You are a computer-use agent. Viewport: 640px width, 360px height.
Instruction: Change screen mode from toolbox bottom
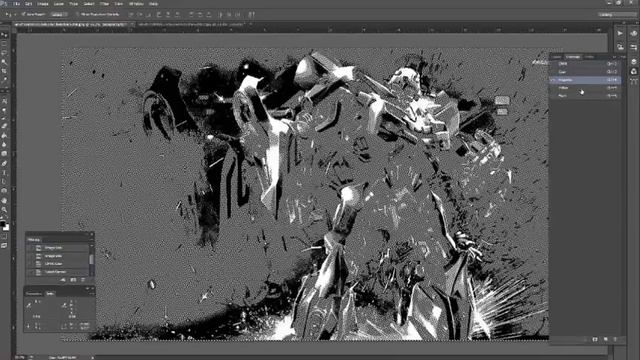point(4,245)
